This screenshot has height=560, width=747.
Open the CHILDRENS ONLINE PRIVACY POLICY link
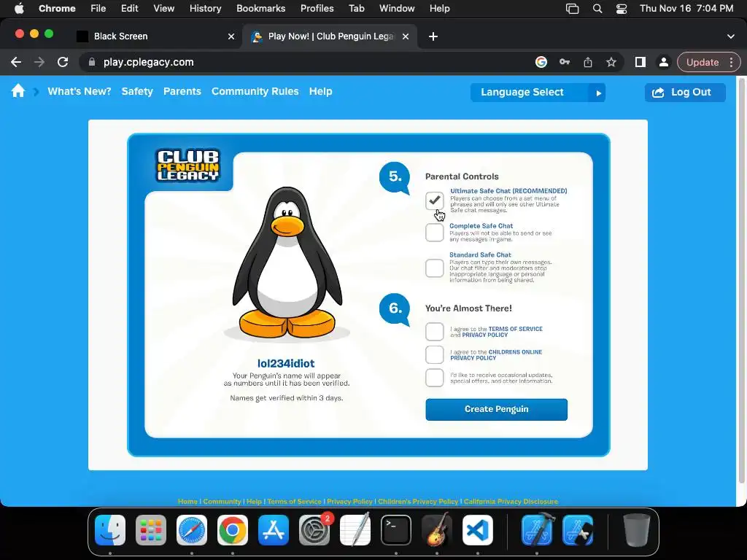tap(496, 355)
